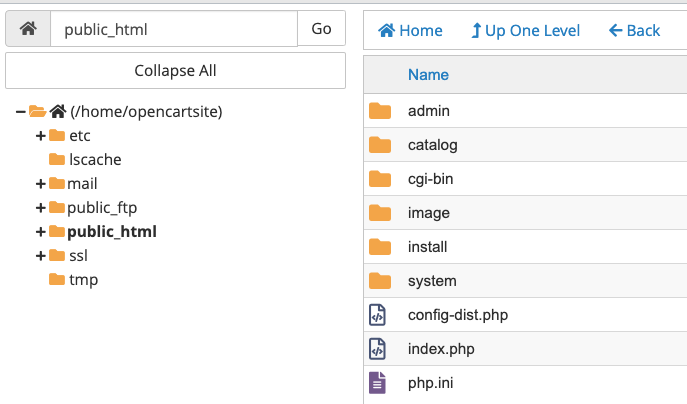Click the home icon beside the path field
This screenshot has width=687, height=404.
coord(28,29)
